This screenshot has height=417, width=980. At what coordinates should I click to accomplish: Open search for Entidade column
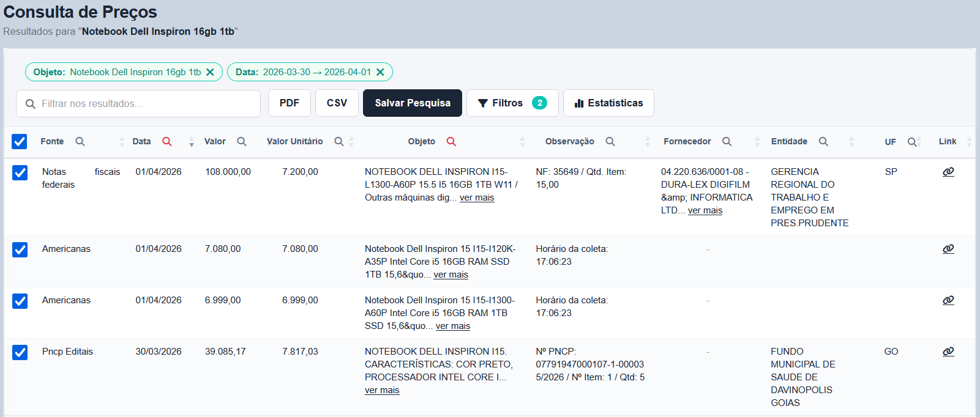click(823, 141)
